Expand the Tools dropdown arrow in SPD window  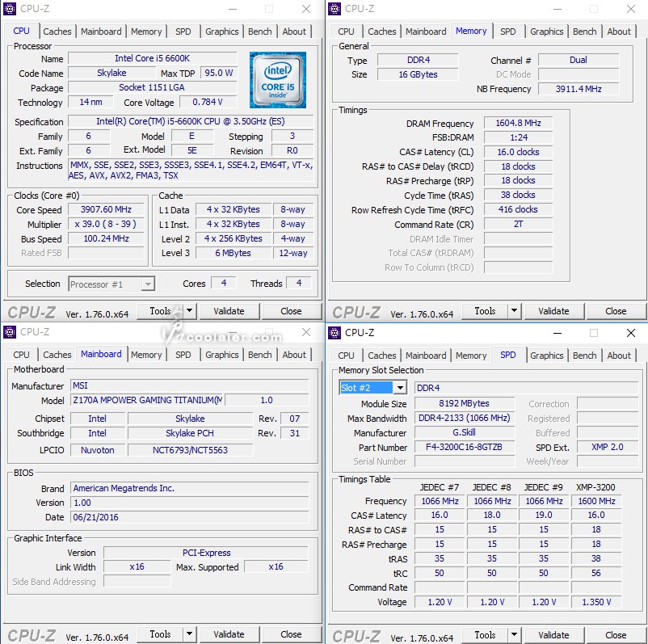[514, 634]
